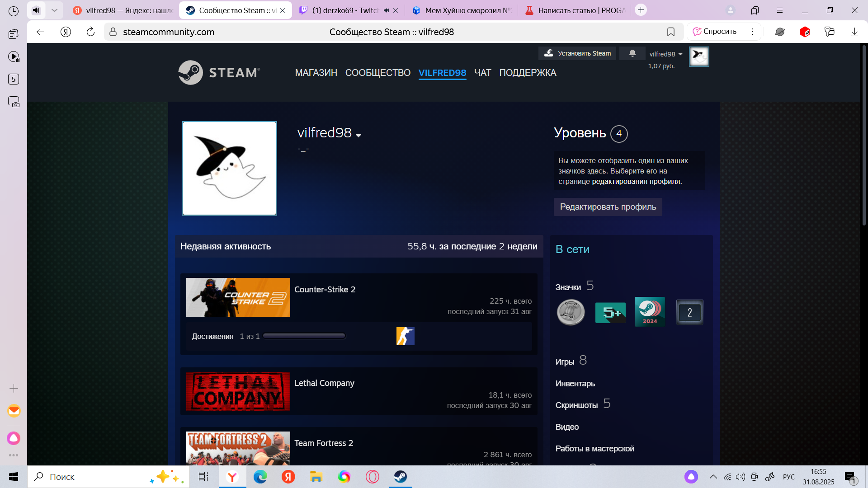Click the large ghost profile avatar
Screen dimensions: 868x488
(x=230, y=168)
